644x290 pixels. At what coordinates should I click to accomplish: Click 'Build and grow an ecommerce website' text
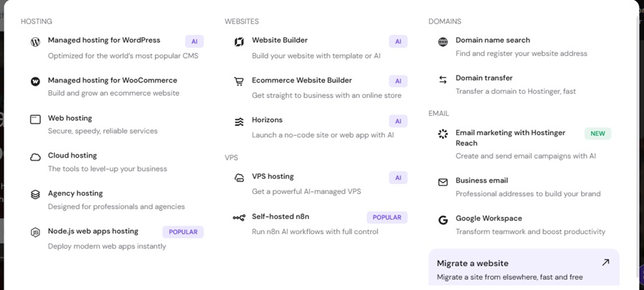point(114,93)
